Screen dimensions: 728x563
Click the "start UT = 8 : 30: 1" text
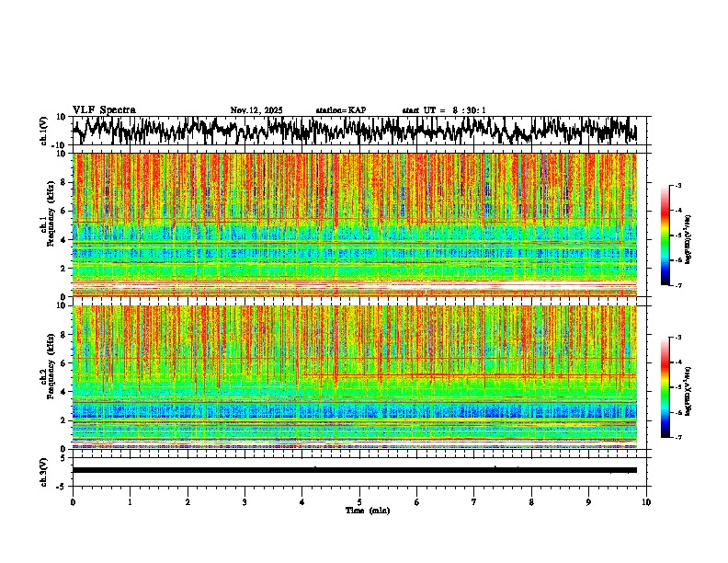tap(444, 110)
